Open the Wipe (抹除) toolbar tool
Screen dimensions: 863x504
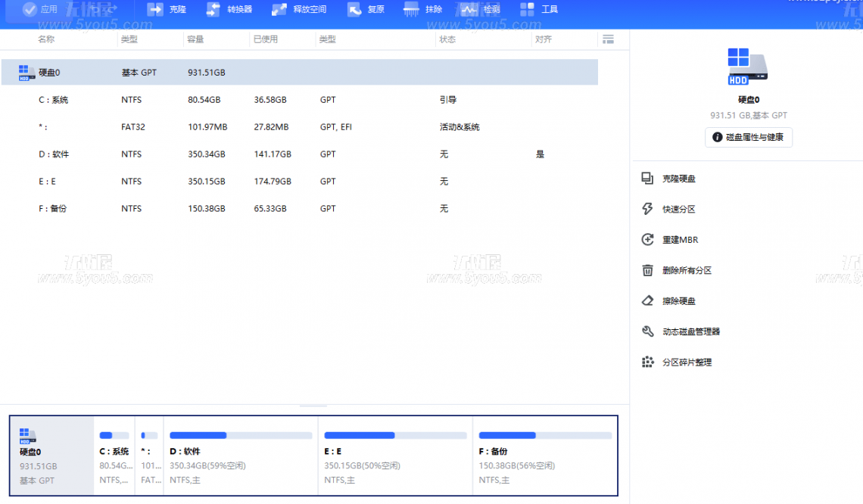(422, 9)
